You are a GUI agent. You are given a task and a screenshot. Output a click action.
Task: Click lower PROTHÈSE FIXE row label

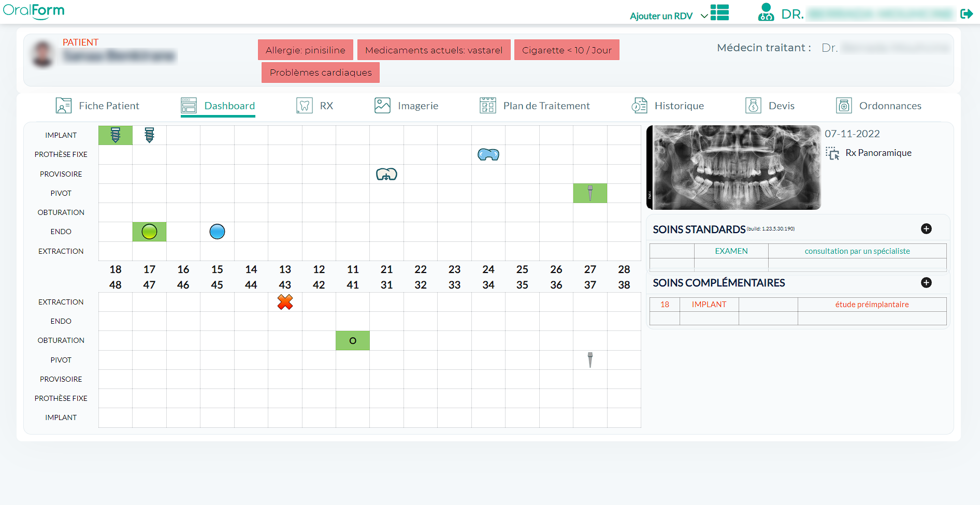click(61, 398)
